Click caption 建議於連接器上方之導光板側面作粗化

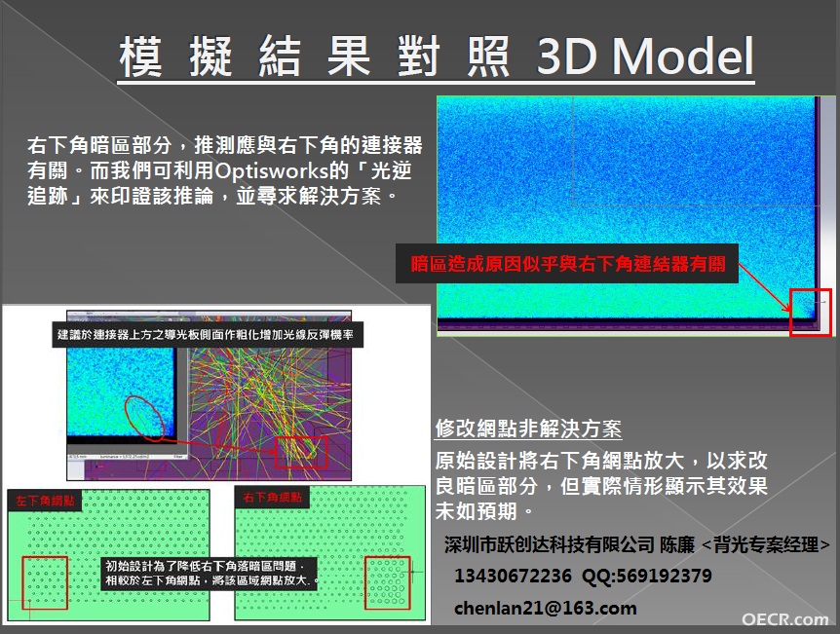pos(208,335)
